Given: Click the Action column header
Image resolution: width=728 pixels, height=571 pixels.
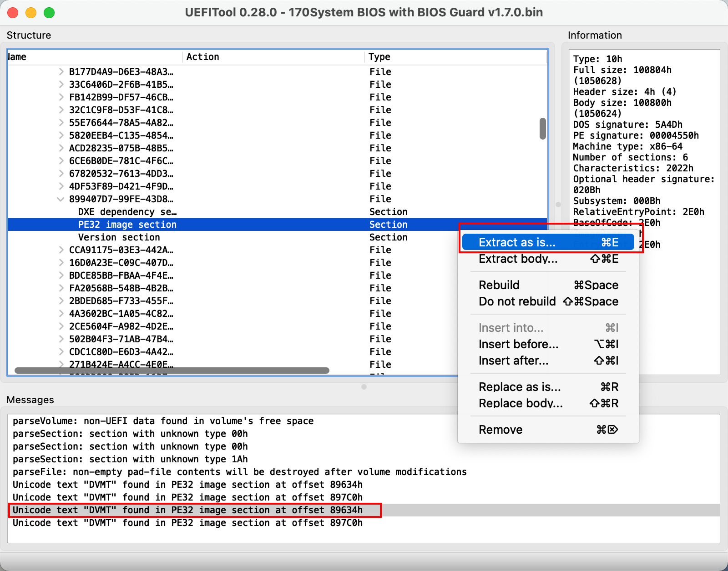Looking at the screenshot, I should 273,57.
